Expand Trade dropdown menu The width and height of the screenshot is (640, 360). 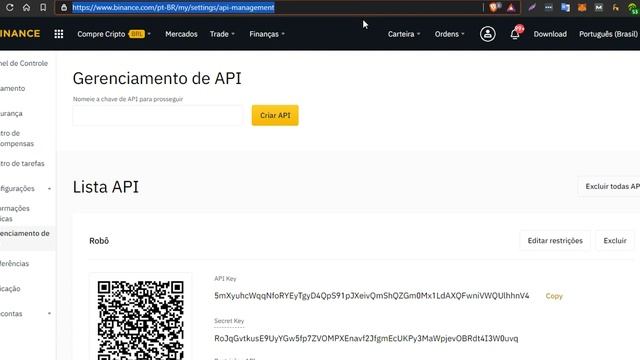(x=222, y=34)
